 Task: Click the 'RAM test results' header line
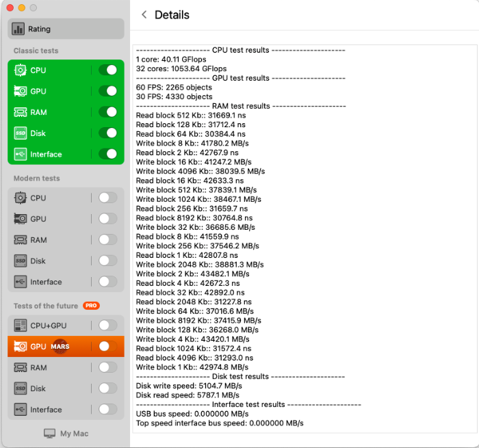(x=241, y=106)
